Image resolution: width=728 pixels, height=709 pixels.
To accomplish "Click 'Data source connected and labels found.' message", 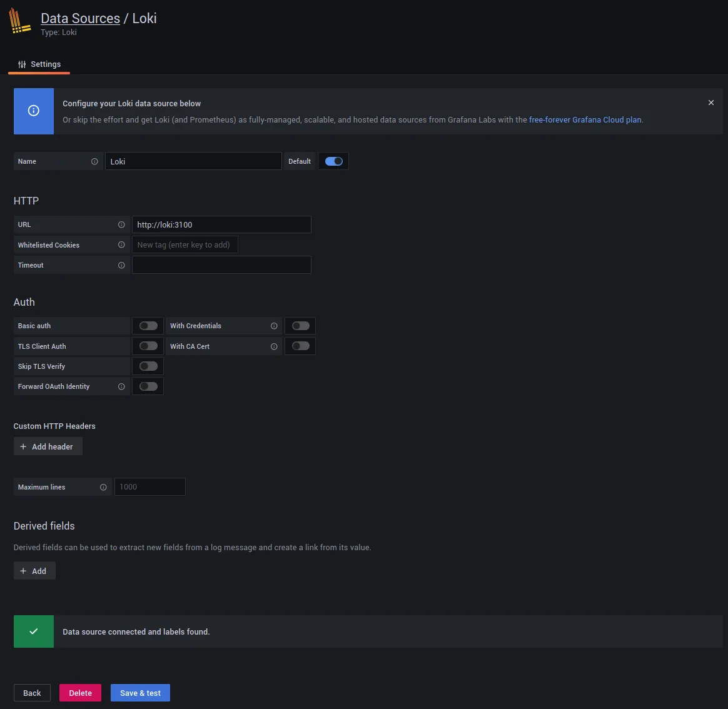I will [136, 631].
